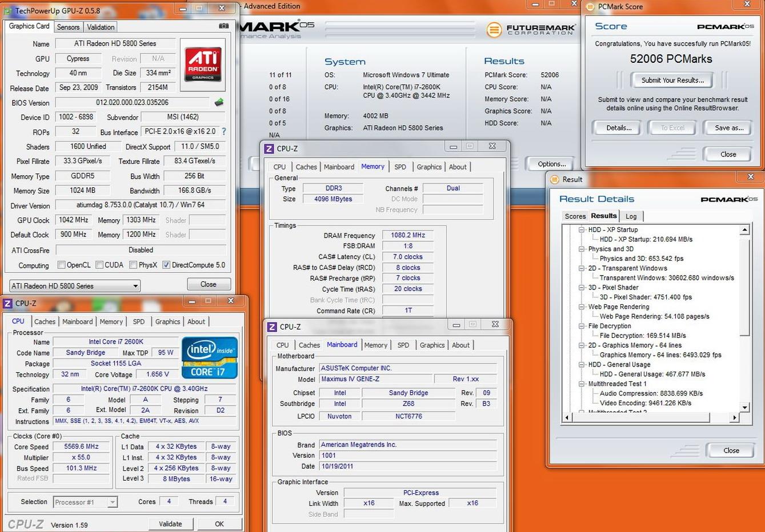This screenshot has height=532, width=765.
Task: Click the GPU-Z screenshot camera icon
Action: tap(223, 26)
